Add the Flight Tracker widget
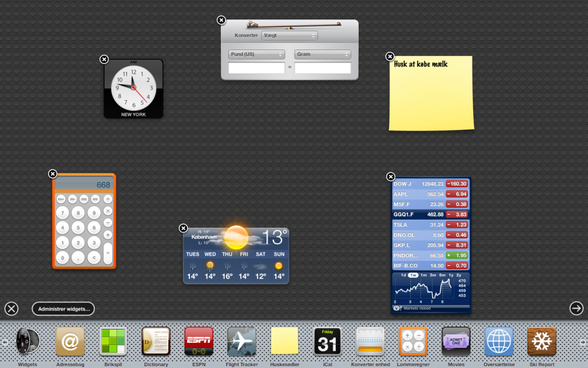Viewport: 588px width, 368px height. 242,342
